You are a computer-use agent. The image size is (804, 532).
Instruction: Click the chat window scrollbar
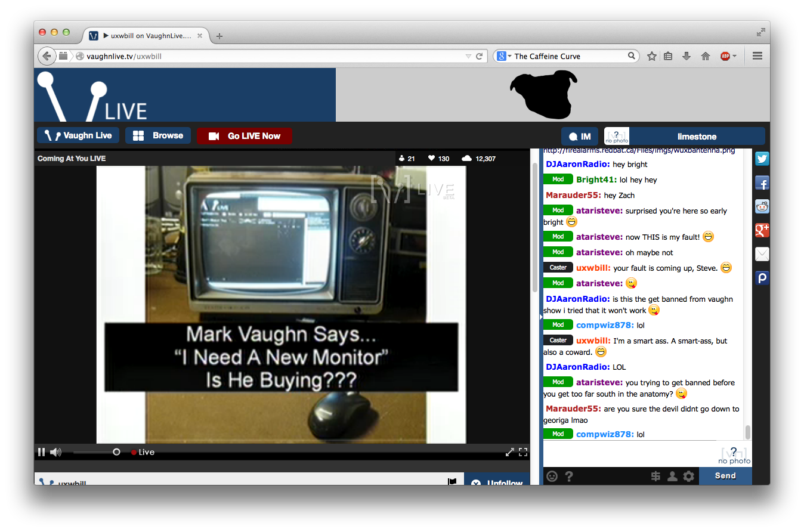[747, 432]
